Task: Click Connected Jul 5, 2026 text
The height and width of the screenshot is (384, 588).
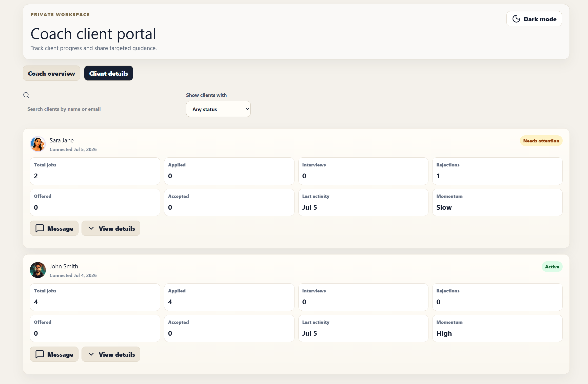Action: 73,150
